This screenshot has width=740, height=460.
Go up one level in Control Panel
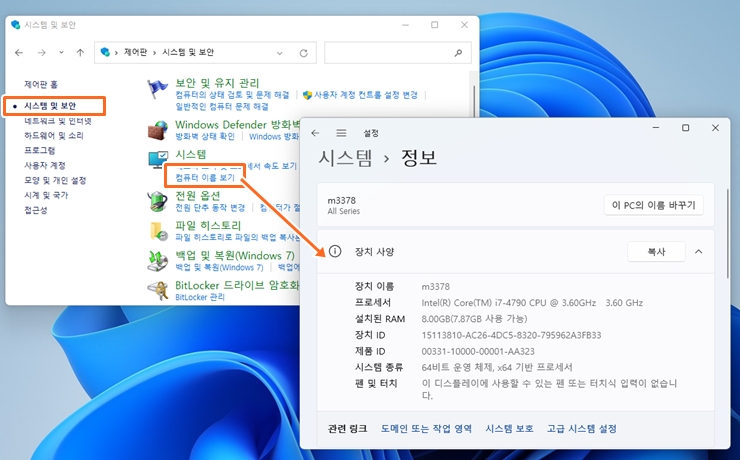coord(80,53)
